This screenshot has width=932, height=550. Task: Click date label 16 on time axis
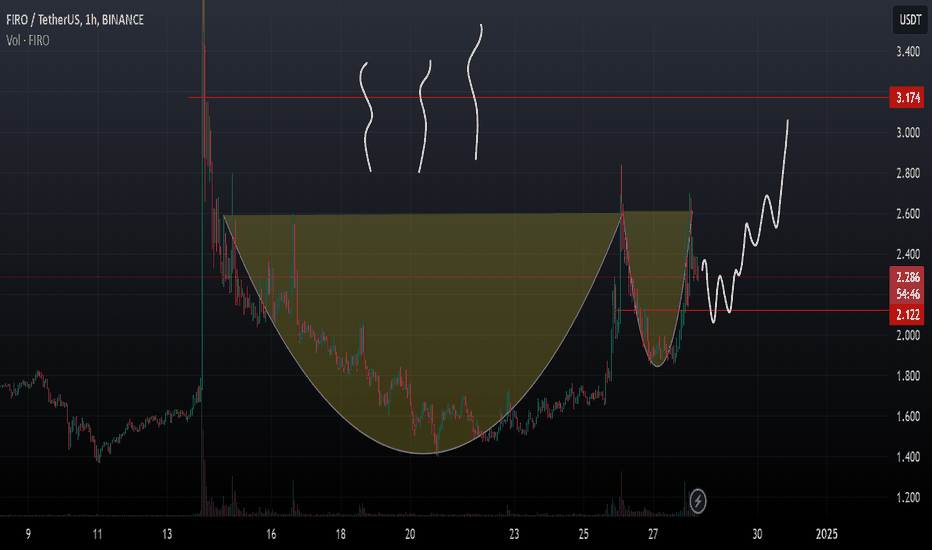(271, 534)
